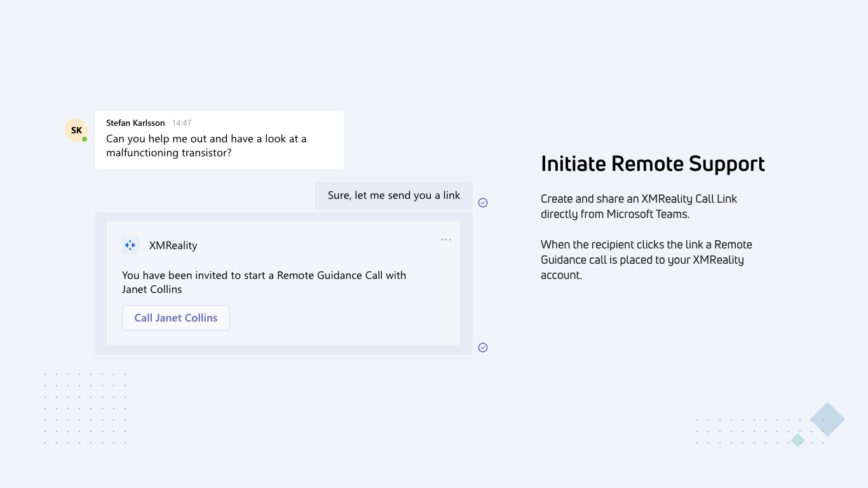Select the malfunctioning transistor message text

(x=207, y=146)
